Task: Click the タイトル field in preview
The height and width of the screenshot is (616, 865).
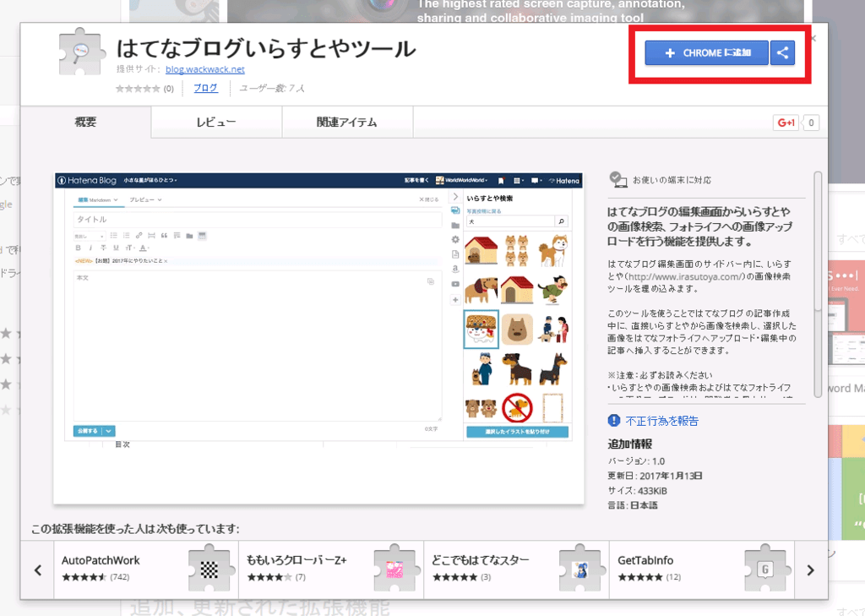Action: tap(257, 219)
